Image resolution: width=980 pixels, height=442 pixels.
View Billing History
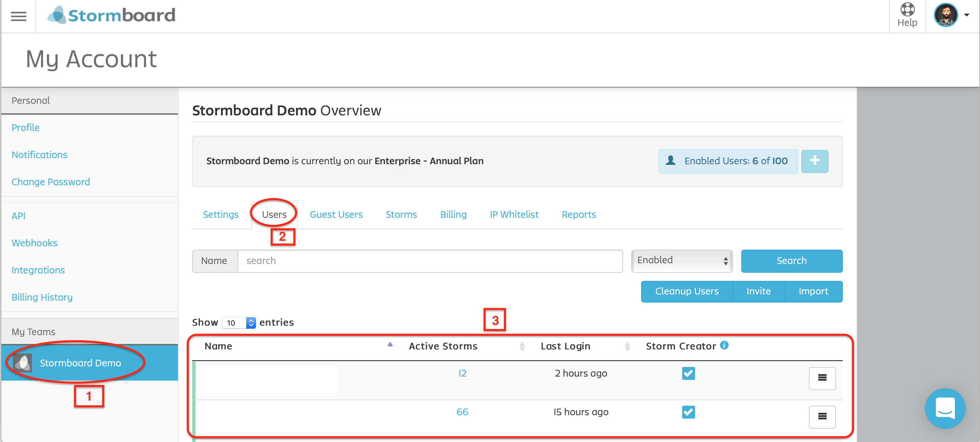(x=42, y=297)
